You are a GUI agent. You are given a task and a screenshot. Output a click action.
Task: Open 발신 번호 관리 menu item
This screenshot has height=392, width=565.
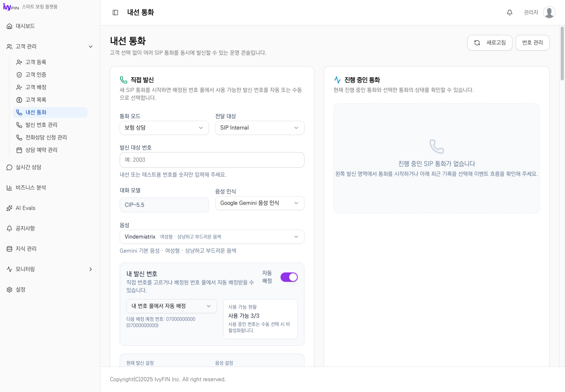(x=50, y=125)
